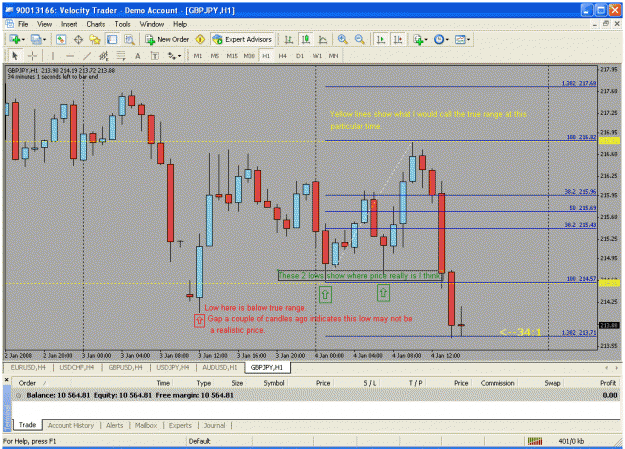Click the New Order button
The width and height of the screenshot is (625, 449).
pyautogui.click(x=167, y=39)
